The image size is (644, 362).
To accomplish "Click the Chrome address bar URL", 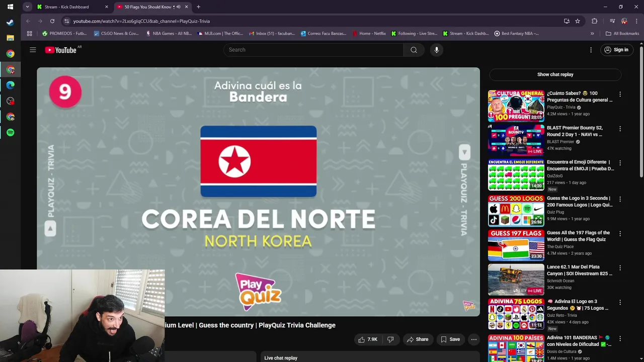I will pos(141,21).
